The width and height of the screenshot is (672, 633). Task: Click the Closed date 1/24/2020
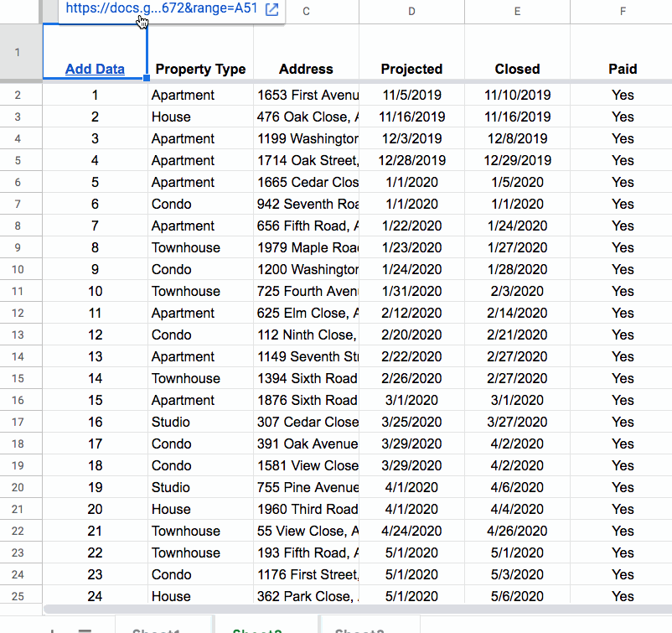coord(517,226)
